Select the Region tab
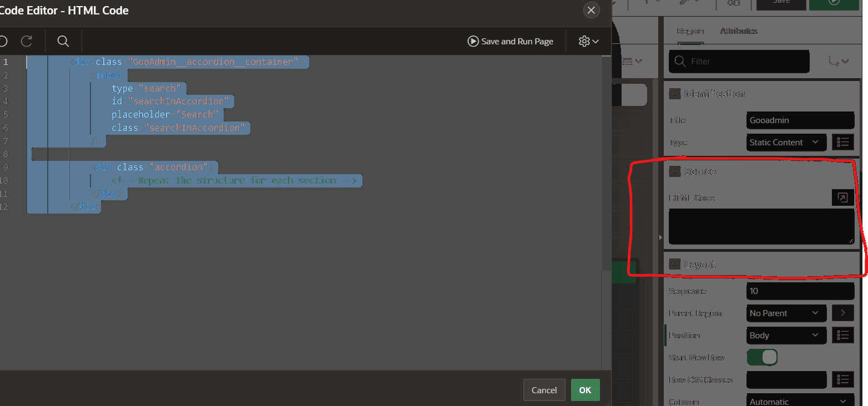 click(x=690, y=31)
